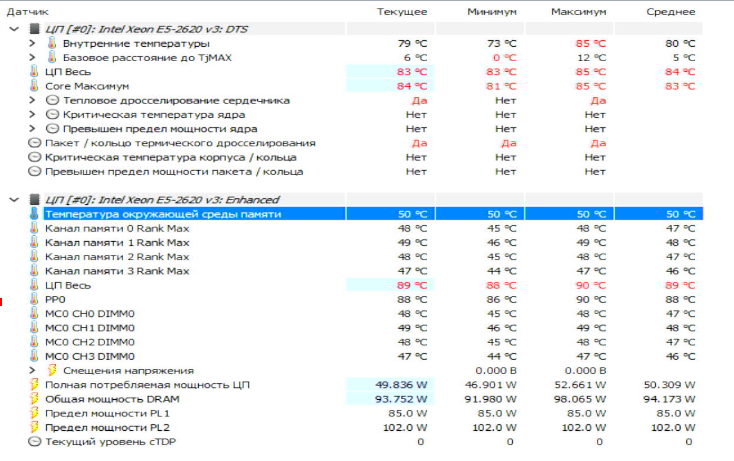This screenshot has height=461, width=734.
Task: Expand Превышен предел мощности ядра row
Action: tap(32, 129)
